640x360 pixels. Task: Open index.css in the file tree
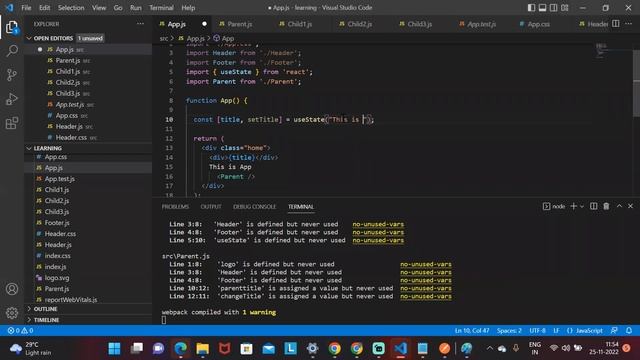(x=58, y=256)
